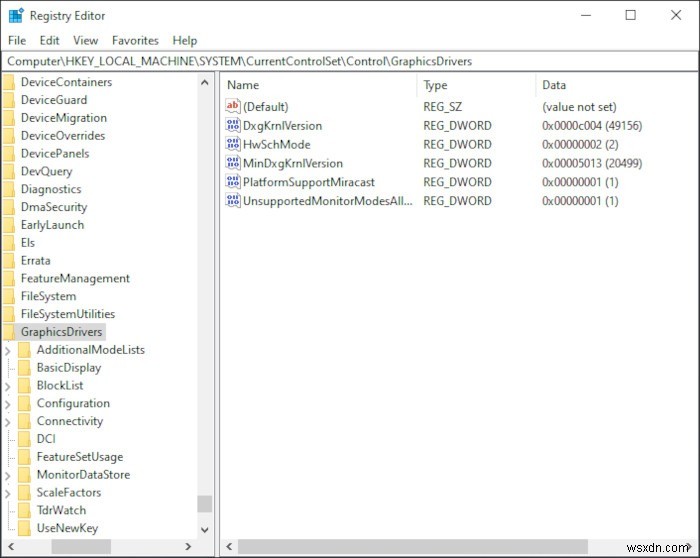Expand the BlockList key

click(x=8, y=387)
